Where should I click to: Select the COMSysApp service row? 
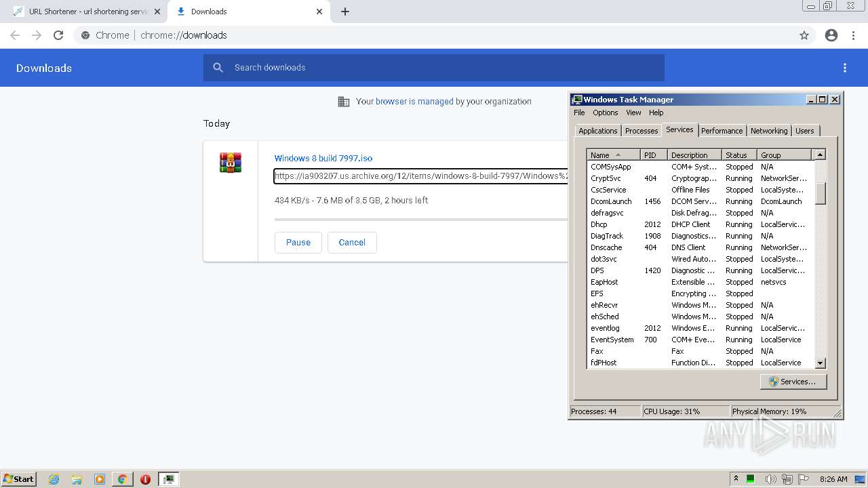click(701, 167)
